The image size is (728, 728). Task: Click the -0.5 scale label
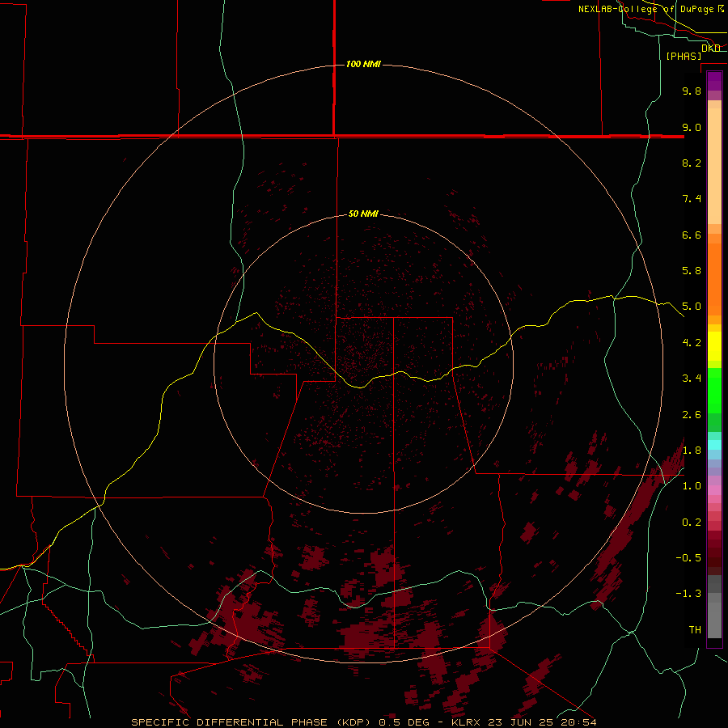[688, 558]
